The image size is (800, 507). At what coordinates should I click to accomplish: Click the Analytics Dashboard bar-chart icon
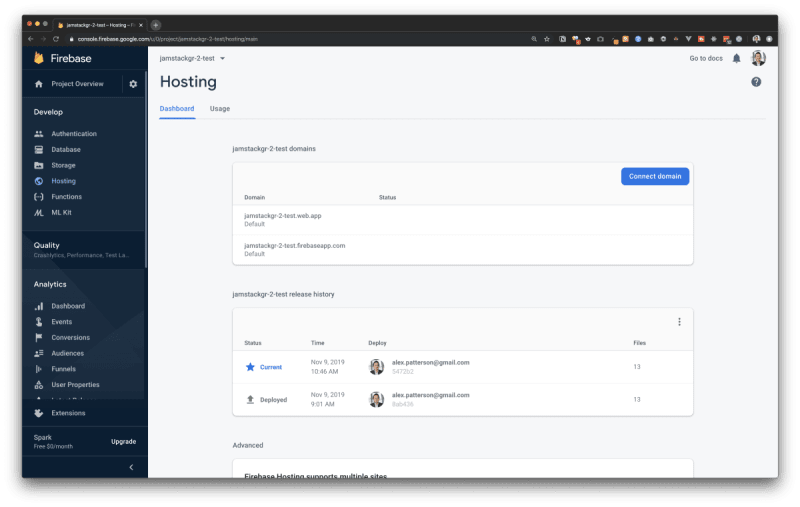[x=39, y=306]
